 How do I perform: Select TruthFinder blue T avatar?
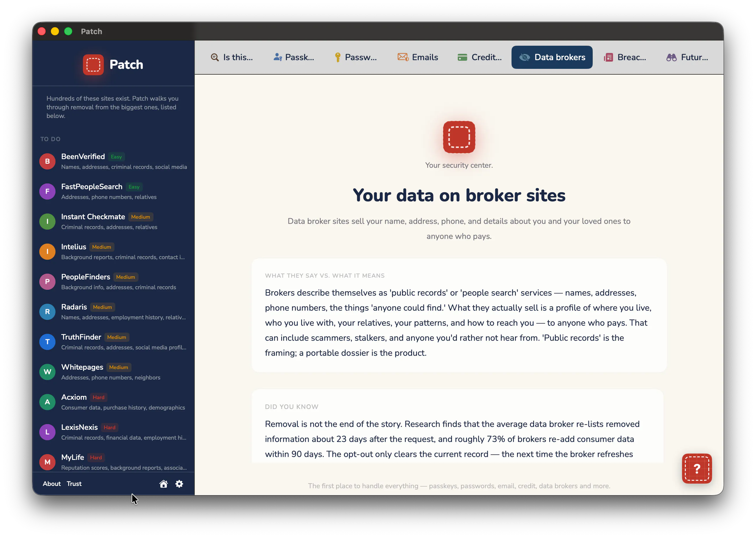[x=47, y=342]
